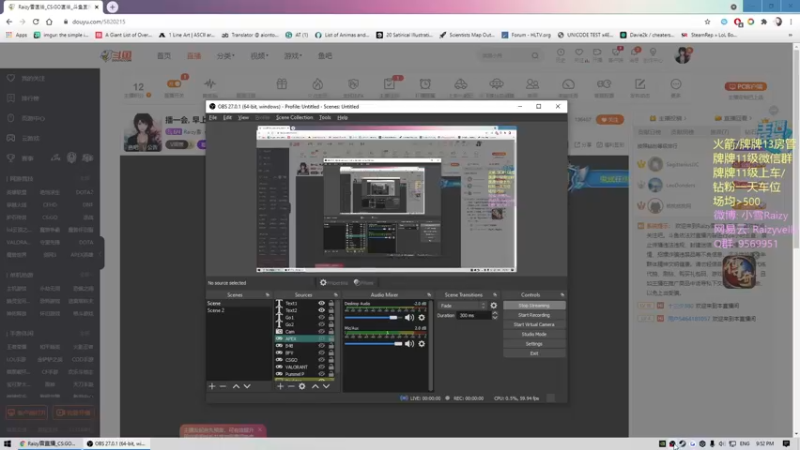Image resolution: width=800 pixels, height=450 pixels.
Task: Open new browser tab
Action: (112, 7)
